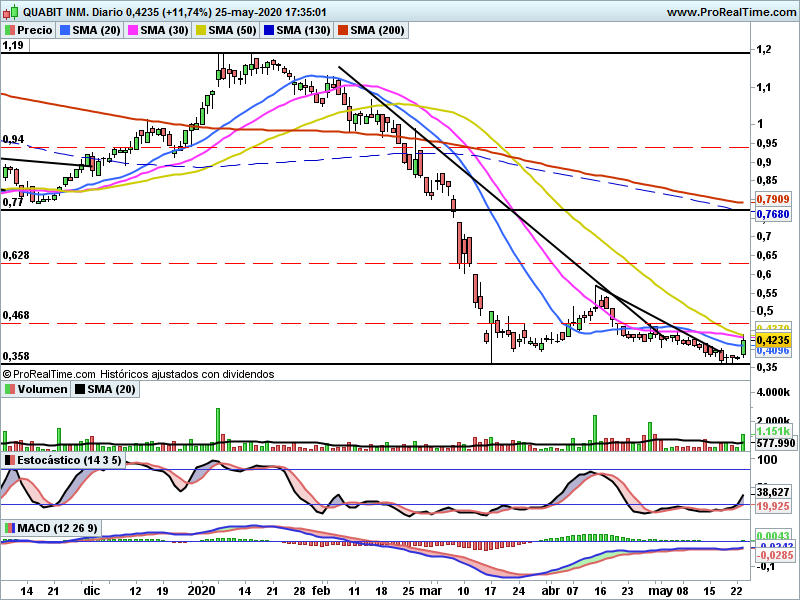Click the candlestick icon beside QUABIT INM. title
This screenshot has width=800, height=600.
(10, 11)
